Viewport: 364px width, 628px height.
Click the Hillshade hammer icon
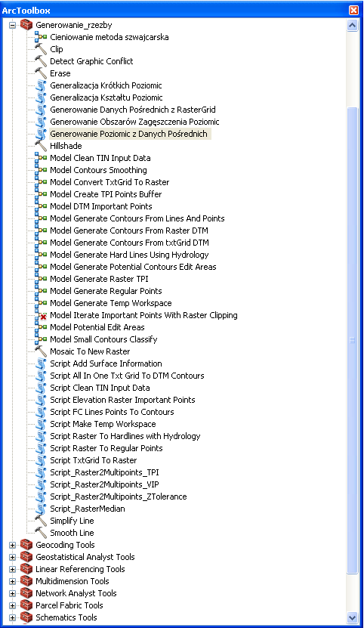click(x=41, y=146)
